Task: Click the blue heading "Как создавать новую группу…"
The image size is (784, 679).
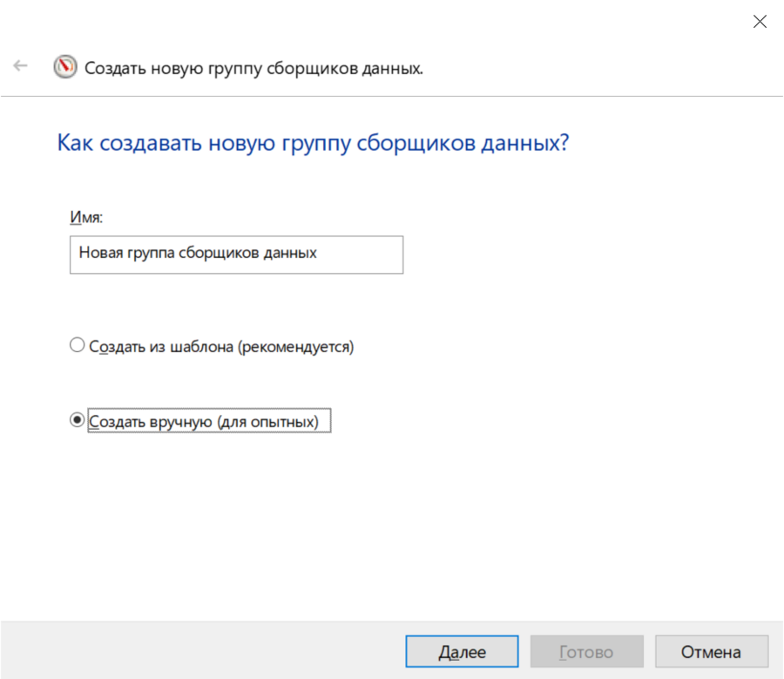Action: click(313, 143)
